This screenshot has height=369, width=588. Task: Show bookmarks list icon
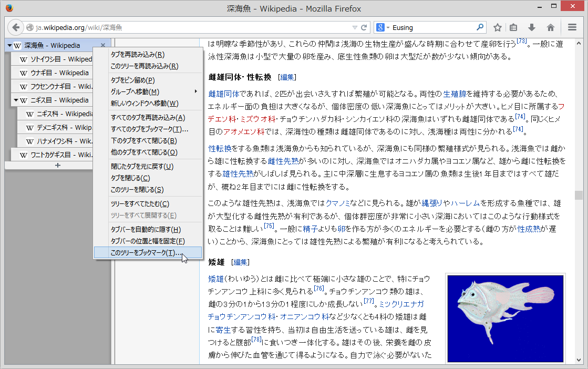pyautogui.click(x=513, y=27)
